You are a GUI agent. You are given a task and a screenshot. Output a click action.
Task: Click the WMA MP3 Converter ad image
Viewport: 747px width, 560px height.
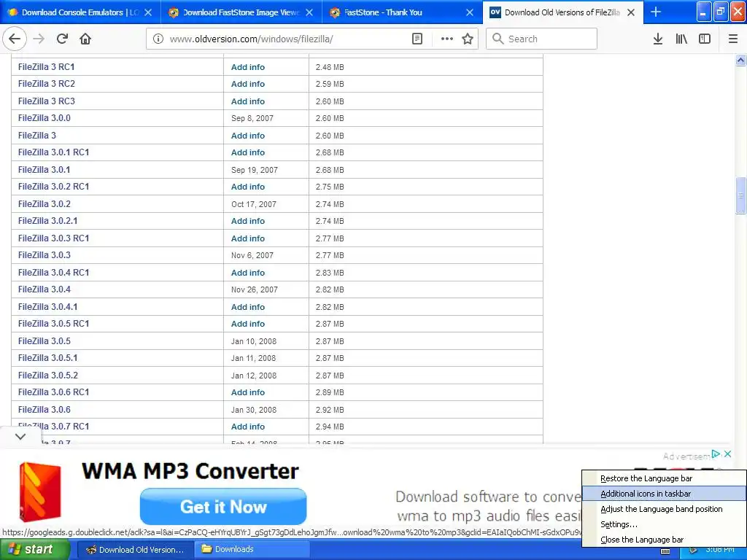pos(39,492)
